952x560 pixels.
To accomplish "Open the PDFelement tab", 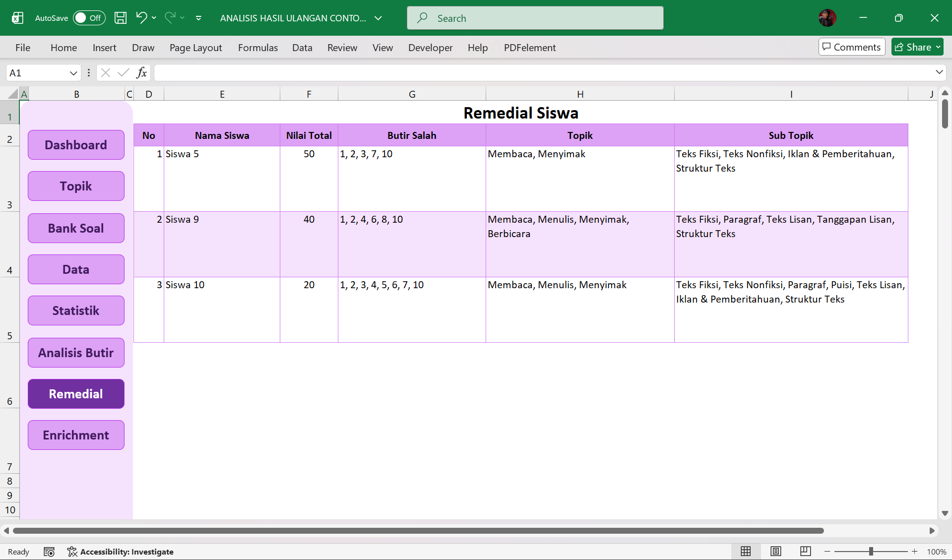I will [530, 48].
